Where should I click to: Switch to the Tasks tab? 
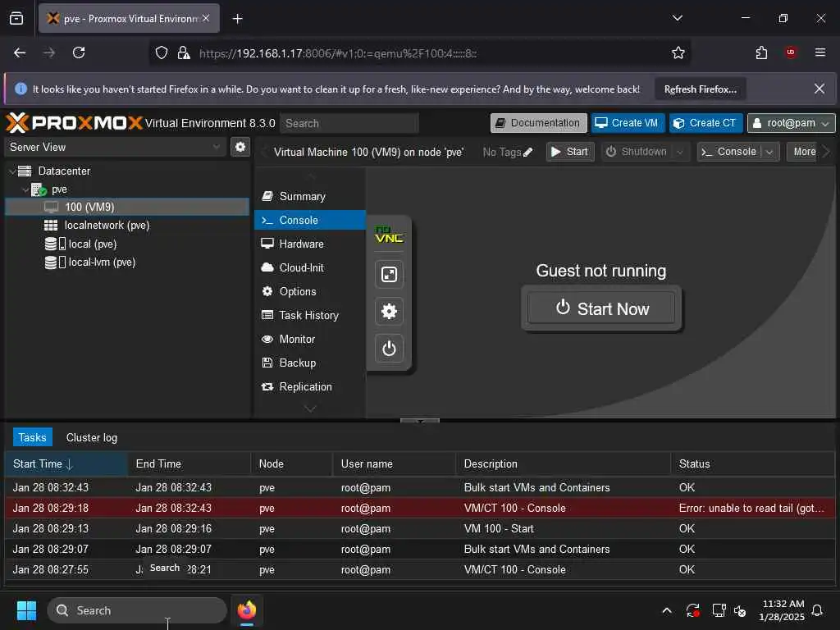click(33, 438)
